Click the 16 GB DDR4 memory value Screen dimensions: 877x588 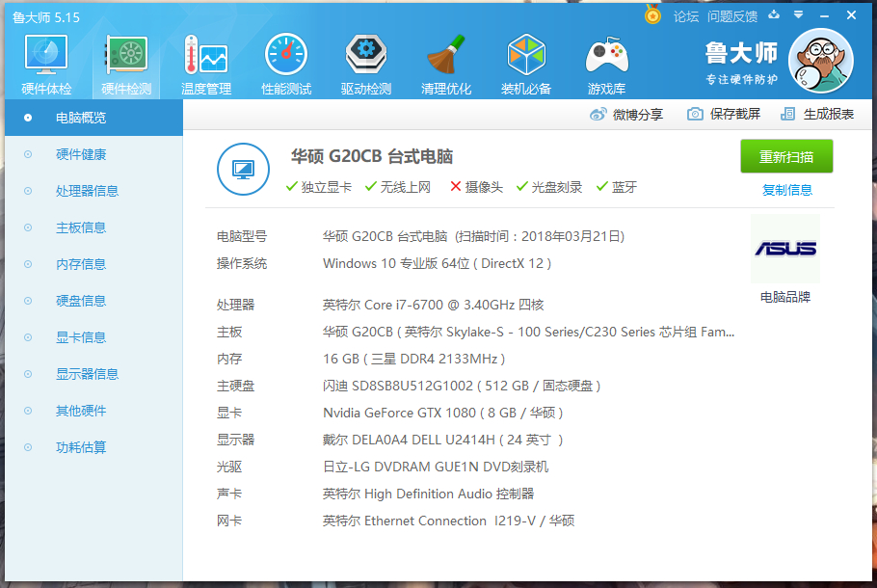[x=413, y=360]
